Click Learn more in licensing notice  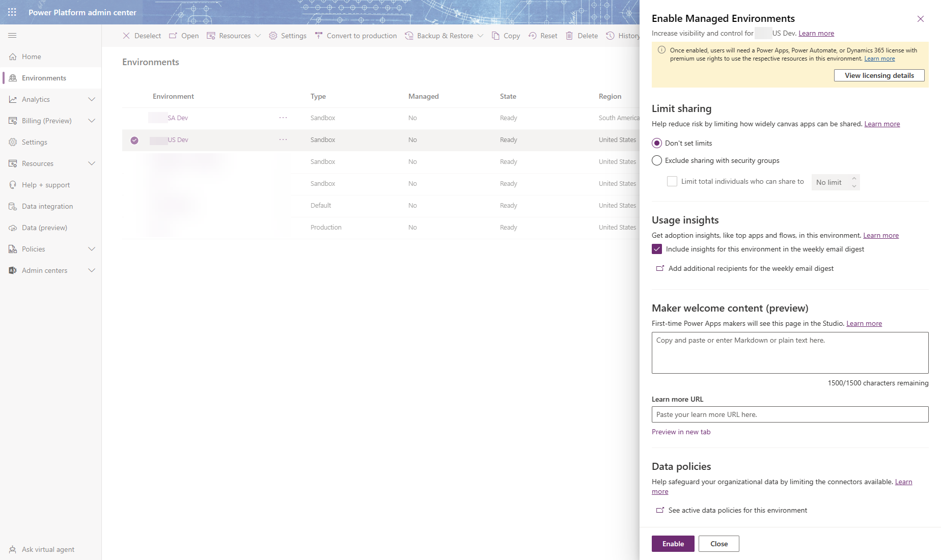click(879, 59)
